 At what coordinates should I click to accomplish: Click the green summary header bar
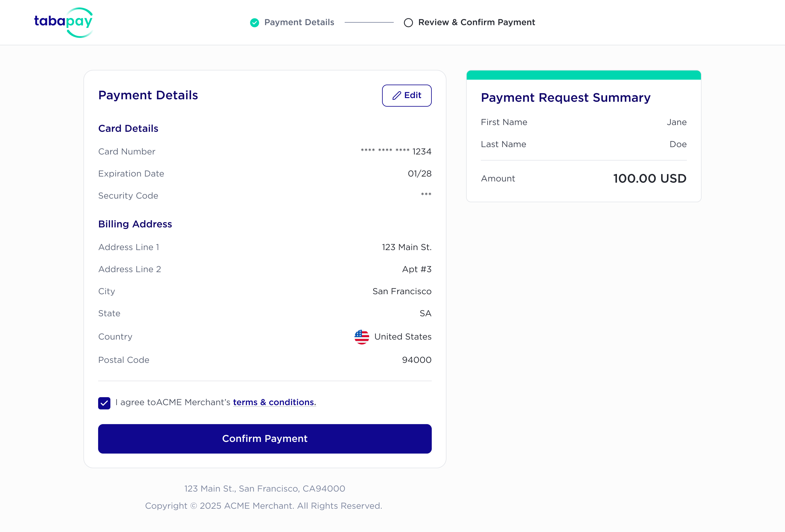click(x=584, y=75)
